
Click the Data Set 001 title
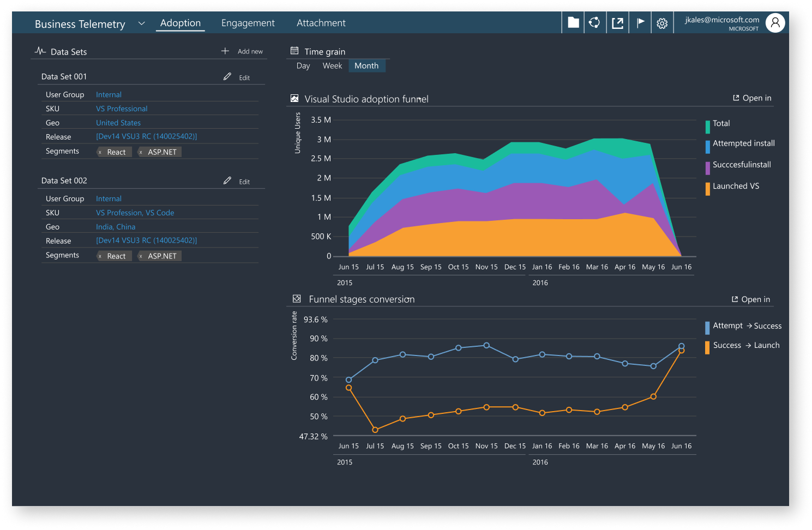coord(64,77)
